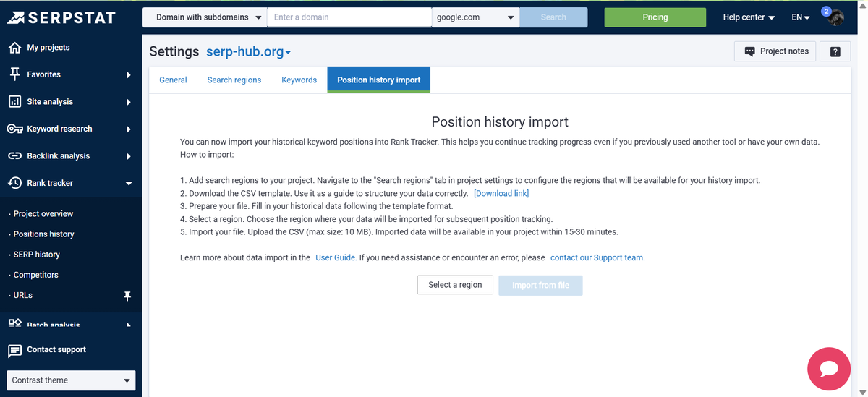The height and width of the screenshot is (397, 868).
Task: Click the Settings page title
Action: pos(174,52)
